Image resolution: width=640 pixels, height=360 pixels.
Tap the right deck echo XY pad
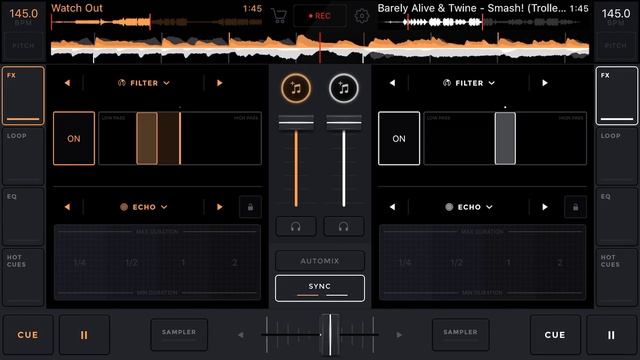pos(482,262)
